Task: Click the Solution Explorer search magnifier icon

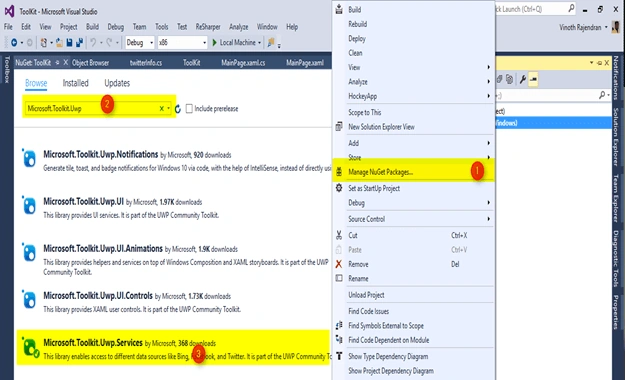Action: click(x=602, y=95)
